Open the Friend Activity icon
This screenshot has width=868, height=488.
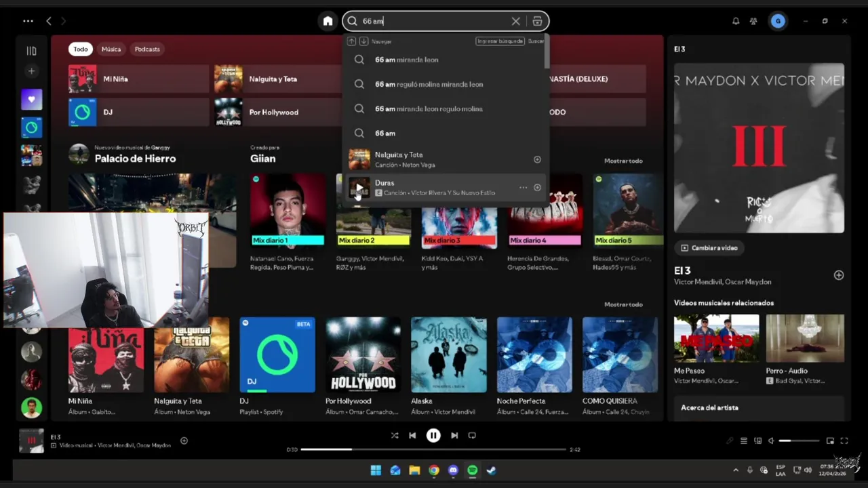(753, 21)
